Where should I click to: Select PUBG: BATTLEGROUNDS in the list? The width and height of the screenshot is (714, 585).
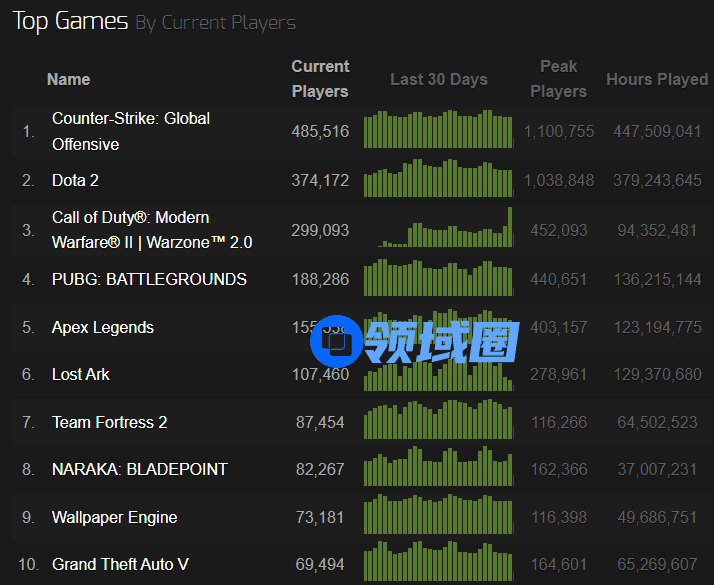pyautogui.click(x=149, y=279)
